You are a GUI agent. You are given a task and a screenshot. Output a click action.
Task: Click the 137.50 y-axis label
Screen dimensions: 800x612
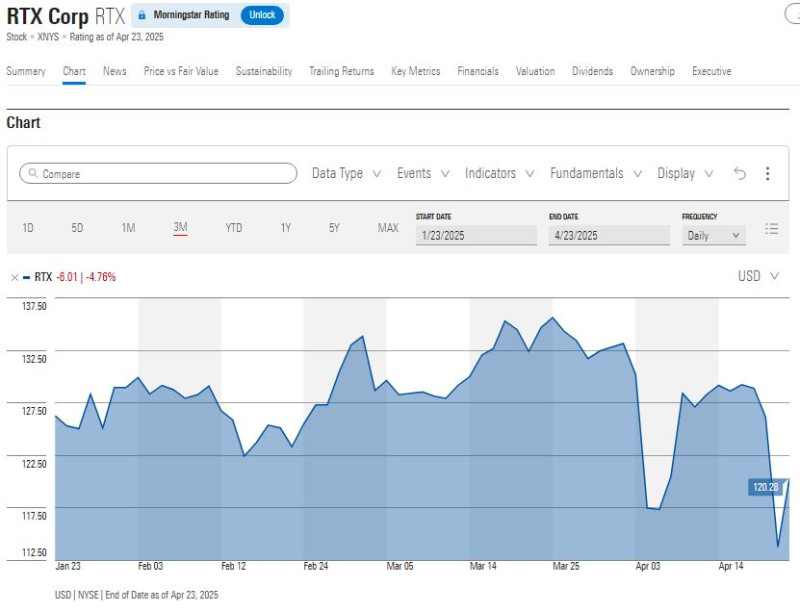(x=34, y=306)
